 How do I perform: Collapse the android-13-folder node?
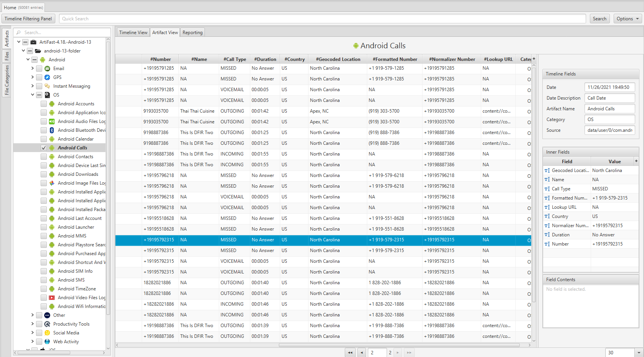(x=23, y=51)
